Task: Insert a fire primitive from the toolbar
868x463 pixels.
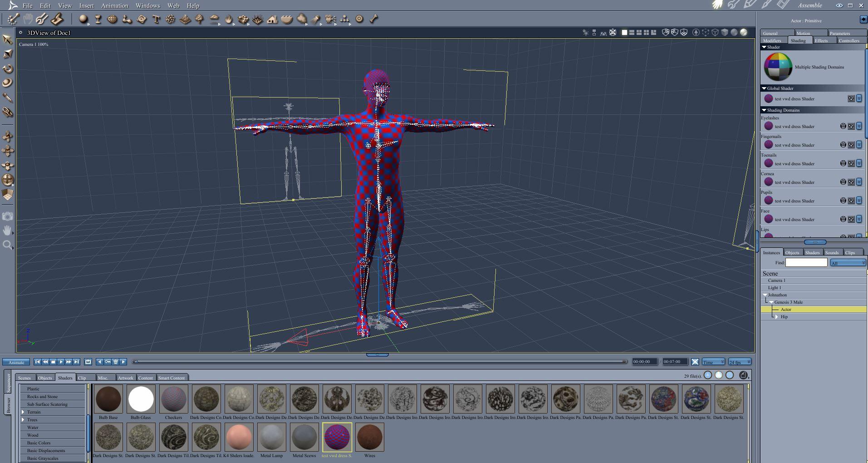Action: [229, 19]
